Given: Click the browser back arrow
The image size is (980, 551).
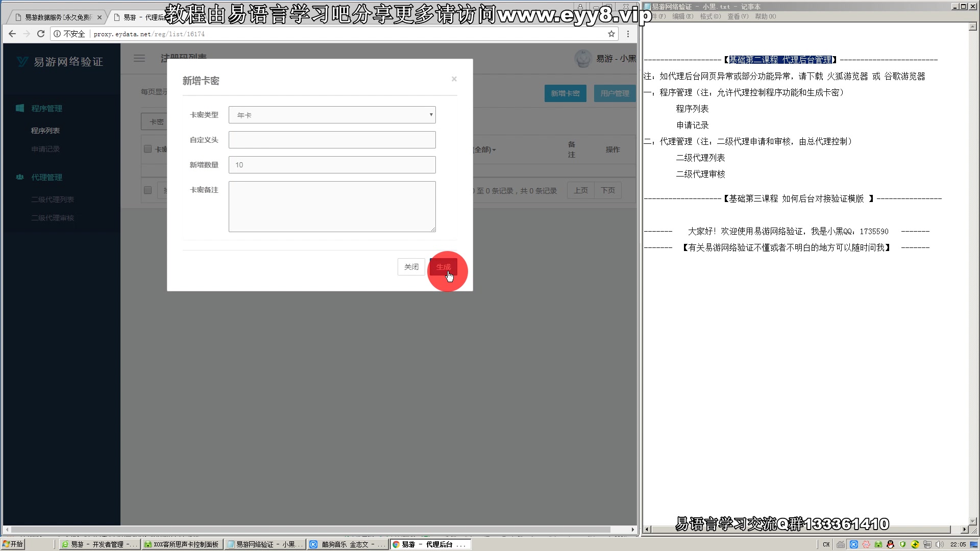Looking at the screenshot, I should 12,34.
